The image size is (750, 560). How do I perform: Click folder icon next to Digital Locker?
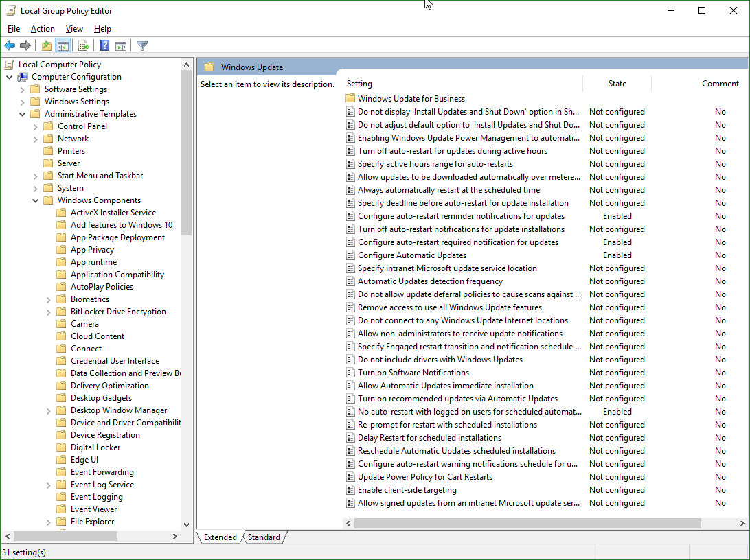click(61, 447)
